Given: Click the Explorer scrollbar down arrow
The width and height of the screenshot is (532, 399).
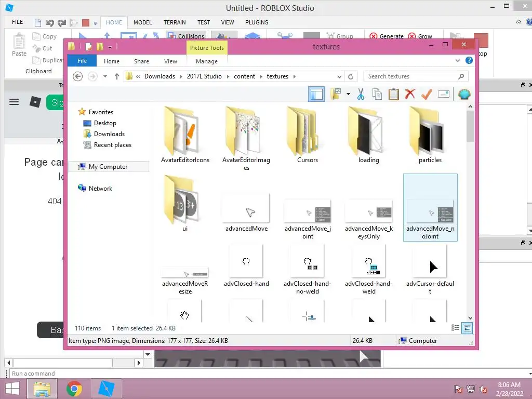Looking at the screenshot, I should [x=470, y=318].
